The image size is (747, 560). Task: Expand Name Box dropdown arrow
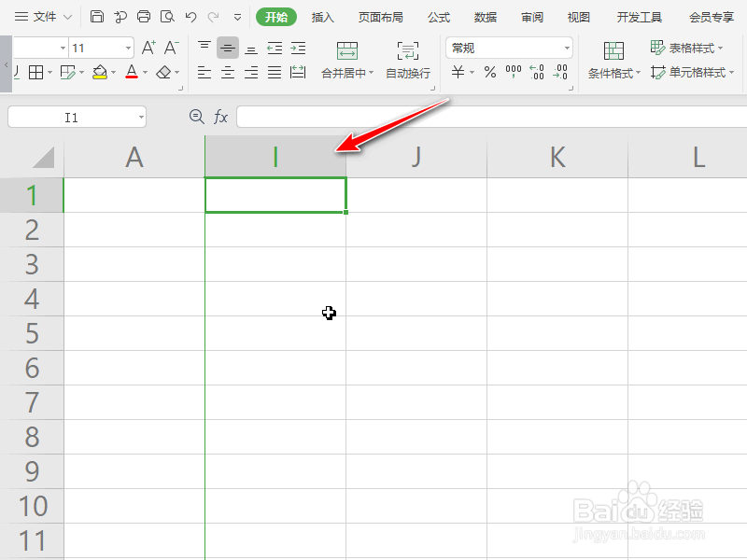141,118
